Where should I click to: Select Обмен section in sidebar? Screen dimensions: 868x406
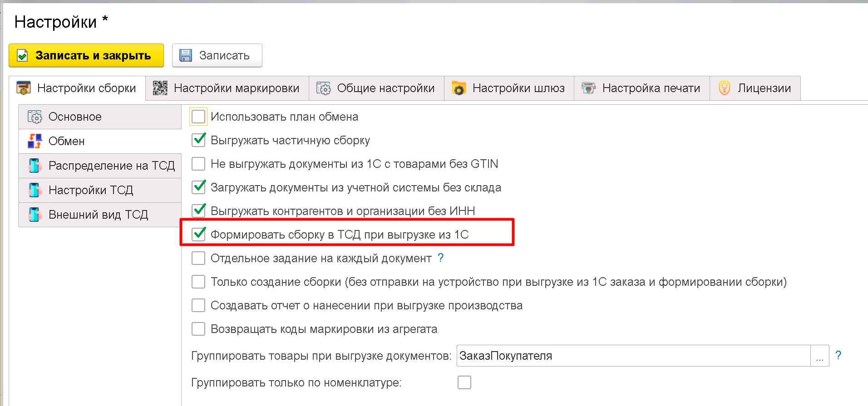(100, 141)
